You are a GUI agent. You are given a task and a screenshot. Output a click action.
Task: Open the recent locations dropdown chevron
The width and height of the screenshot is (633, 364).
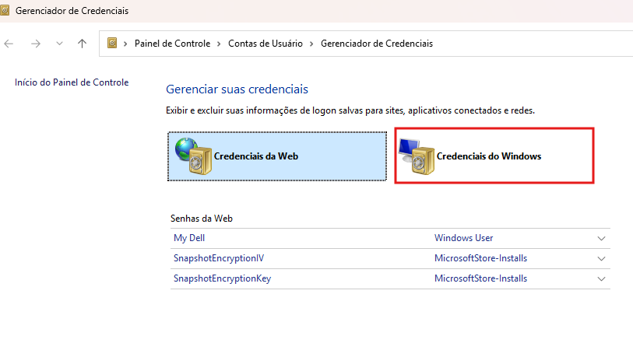coord(59,44)
